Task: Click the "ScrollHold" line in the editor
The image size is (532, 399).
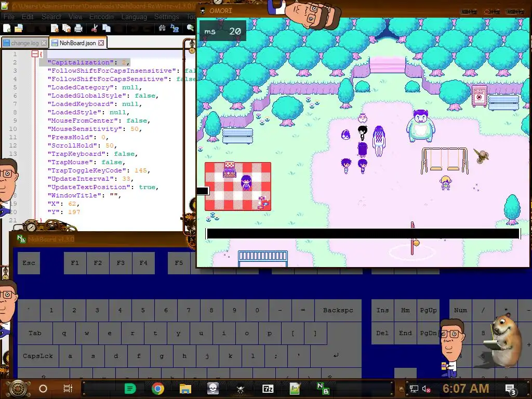Action: (82, 145)
